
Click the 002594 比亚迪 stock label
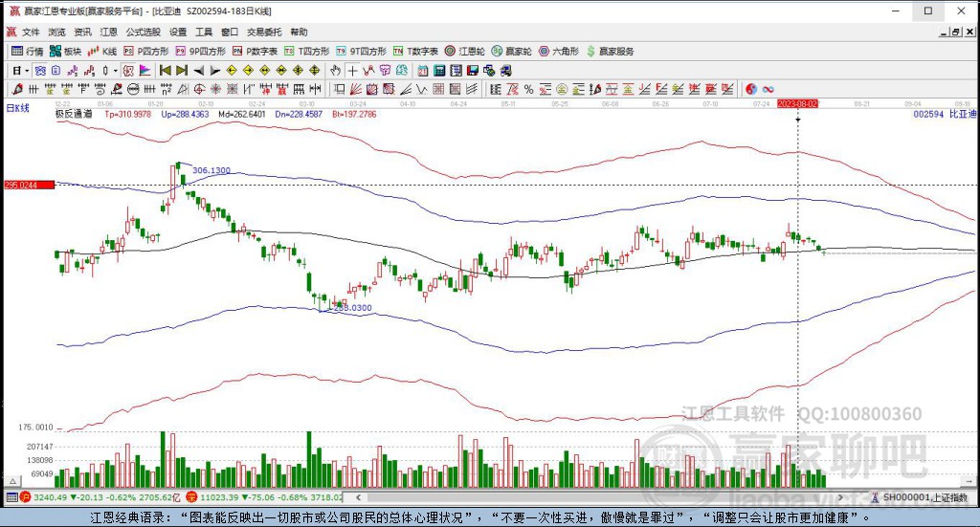(x=945, y=114)
